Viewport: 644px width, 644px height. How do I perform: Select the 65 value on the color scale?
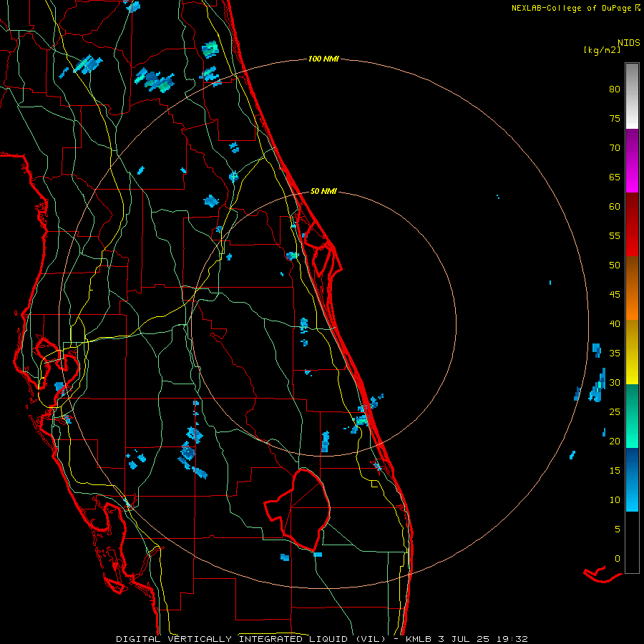click(615, 177)
